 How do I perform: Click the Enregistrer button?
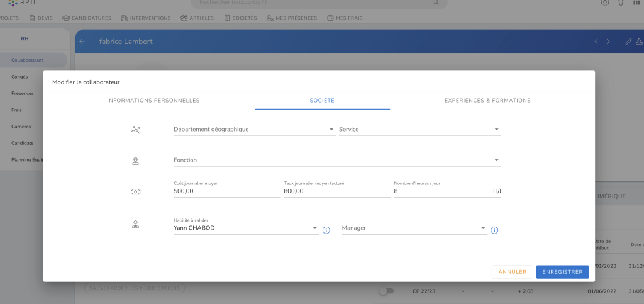(x=562, y=272)
